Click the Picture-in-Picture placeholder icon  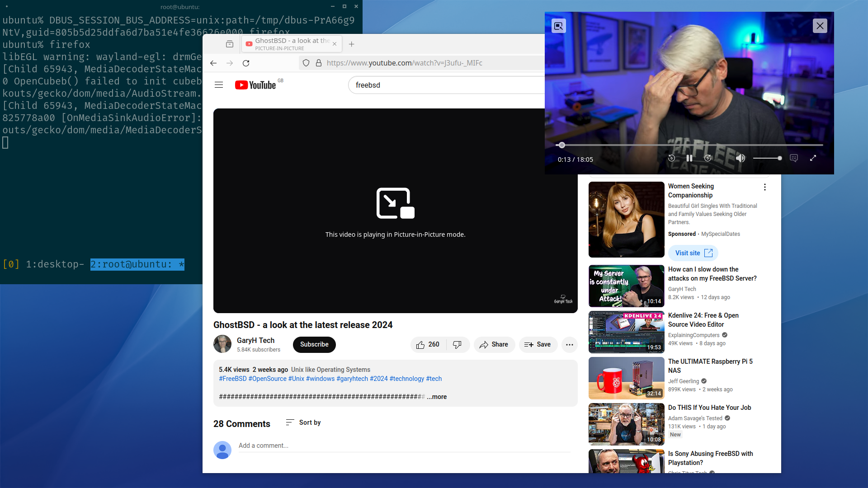click(396, 203)
